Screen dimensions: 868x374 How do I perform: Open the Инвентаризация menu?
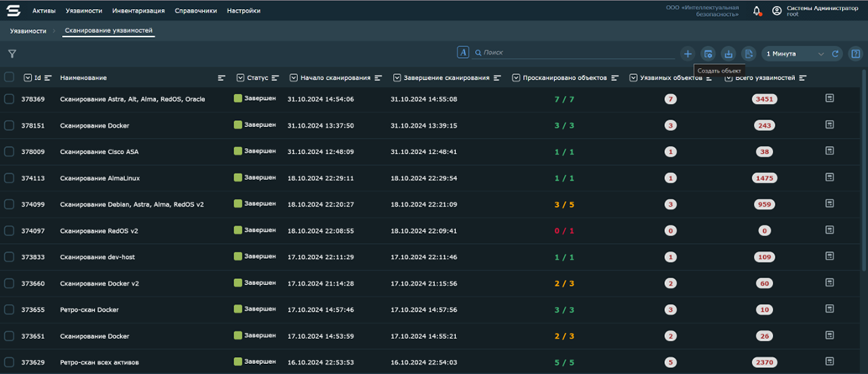point(139,11)
